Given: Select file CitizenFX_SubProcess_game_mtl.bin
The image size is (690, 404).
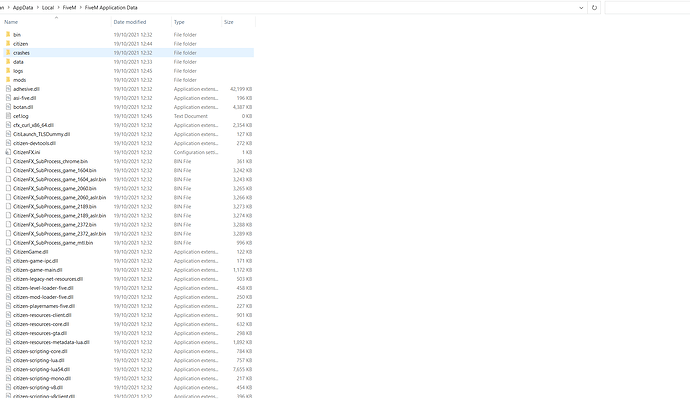Looking at the screenshot, I should 53,242.
